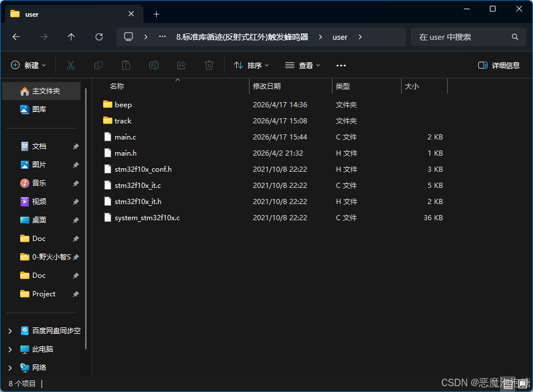Expand the 百度网盘同步空 tree node
Viewport: 533px width, 392px height.
[x=10, y=331]
